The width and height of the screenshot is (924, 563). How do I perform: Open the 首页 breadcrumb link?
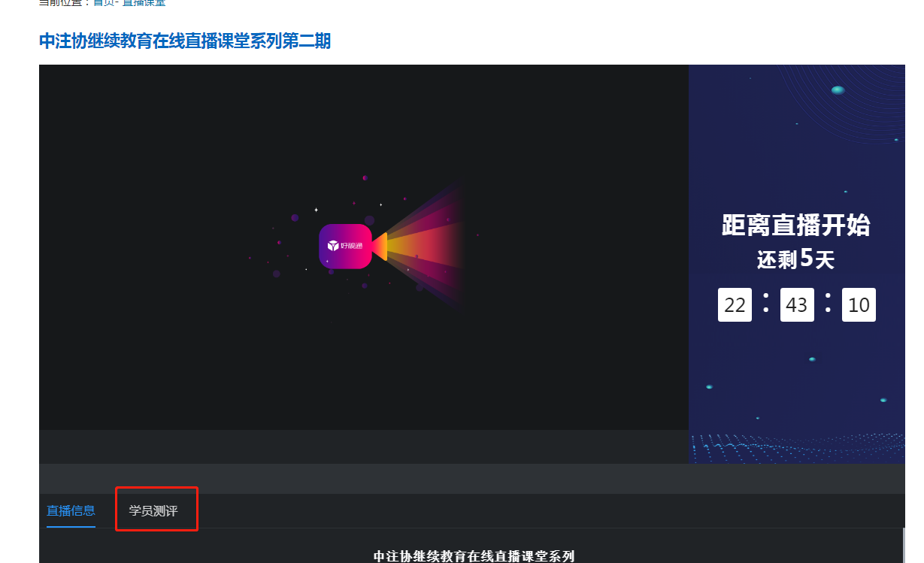[x=102, y=3]
